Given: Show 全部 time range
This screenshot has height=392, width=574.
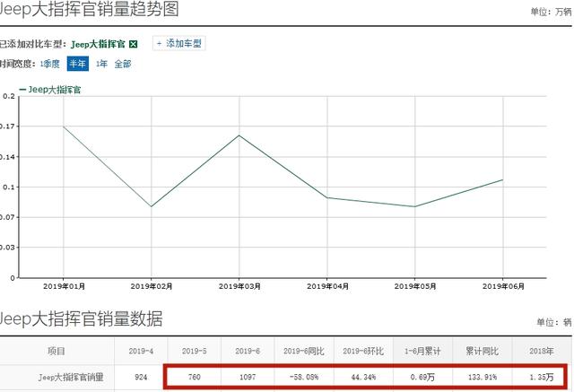Looking at the screenshot, I should coord(123,64).
